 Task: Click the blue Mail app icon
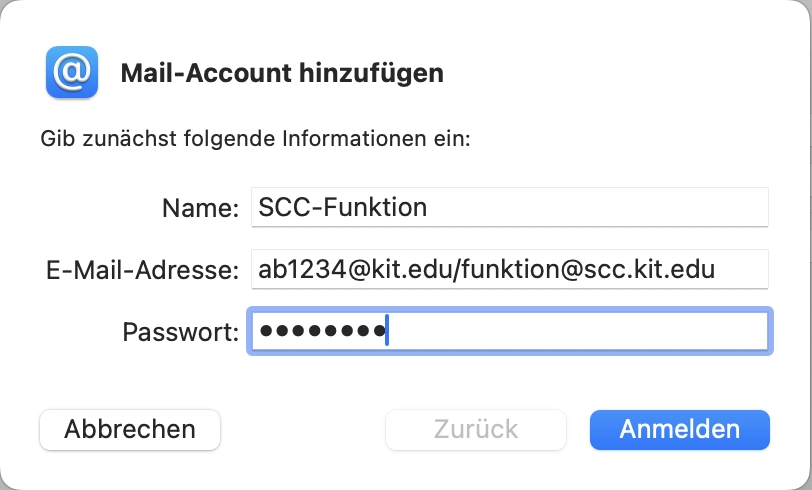coord(71,72)
